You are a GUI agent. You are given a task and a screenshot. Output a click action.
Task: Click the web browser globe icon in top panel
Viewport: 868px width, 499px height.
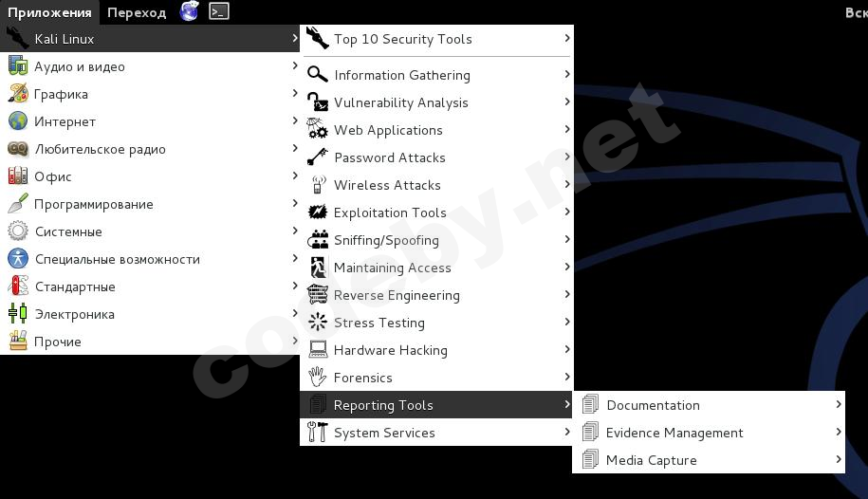point(190,11)
